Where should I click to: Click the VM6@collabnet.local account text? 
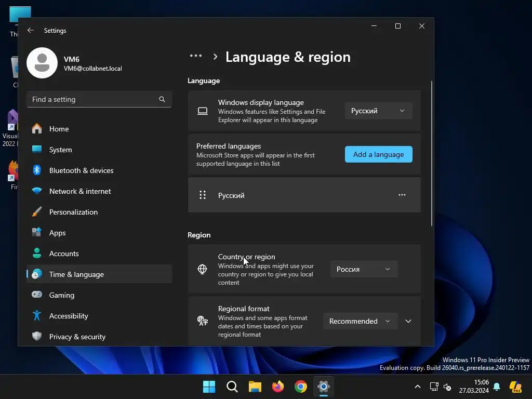pos(92,68)
